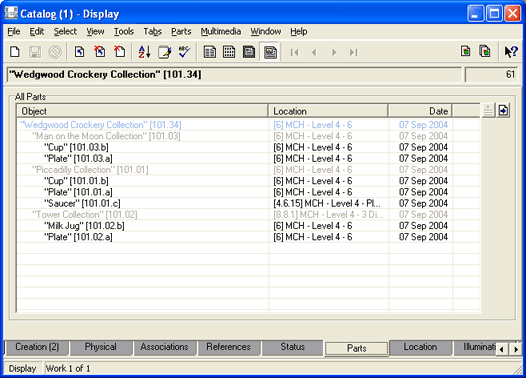
Task: Click the Object column header
Action: click(142, 111)
